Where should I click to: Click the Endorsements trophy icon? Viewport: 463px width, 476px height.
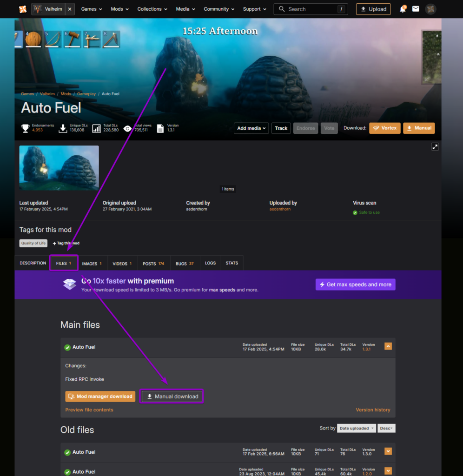tap(25, 128)
